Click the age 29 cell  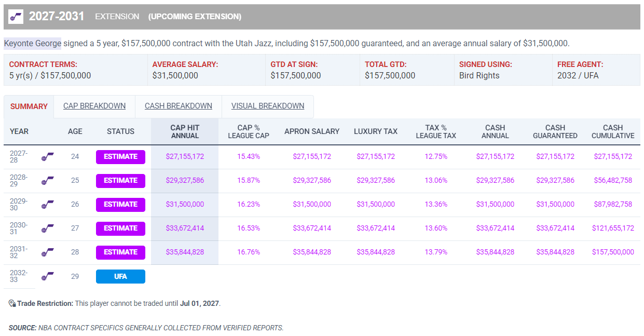tap(75, 276)
